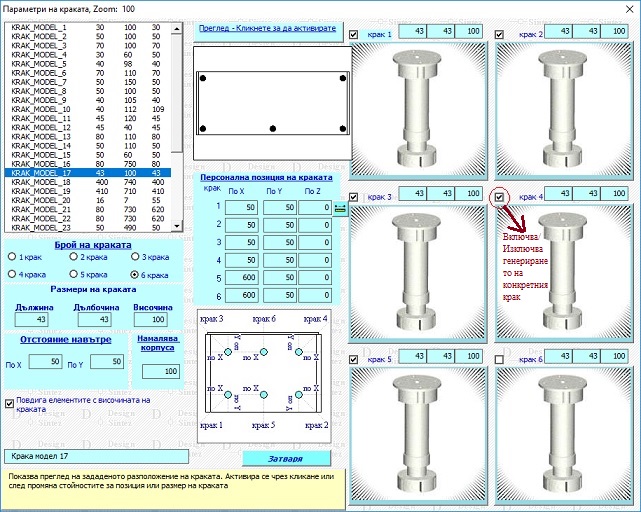Activate the 'Преглед - Кликнете за да активирате' link
The image size is (641, 512).
point(267,29)
